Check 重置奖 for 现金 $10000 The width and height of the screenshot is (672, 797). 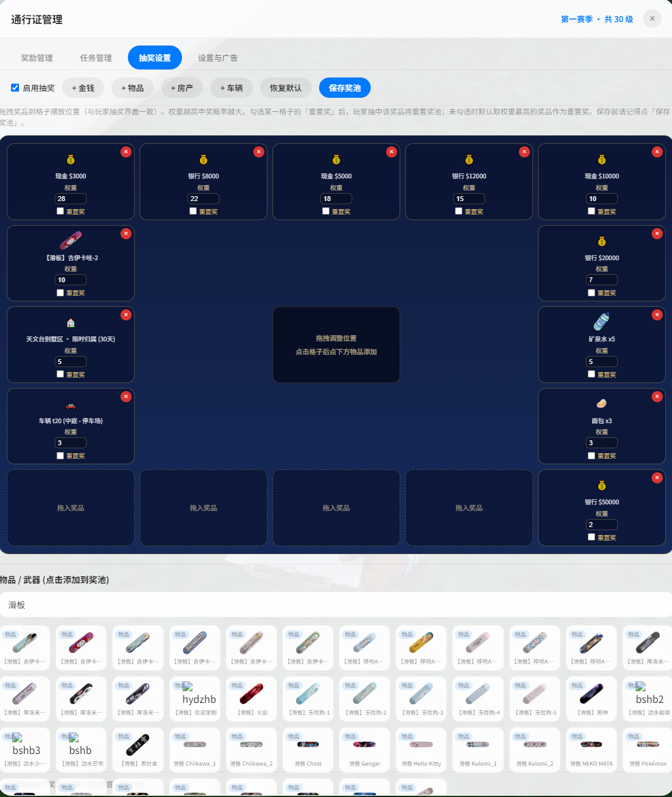[591, 211]
